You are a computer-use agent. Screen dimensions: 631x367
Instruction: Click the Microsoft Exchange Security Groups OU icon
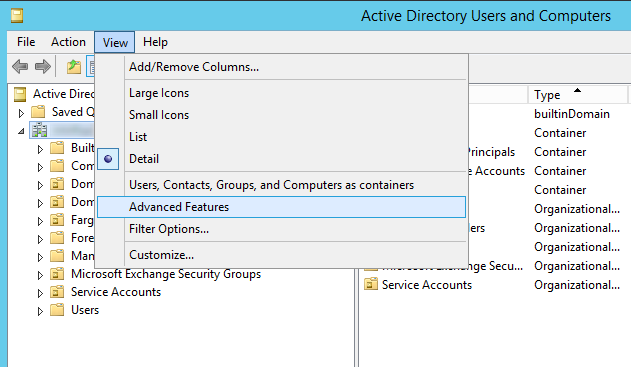pos(57,274)
